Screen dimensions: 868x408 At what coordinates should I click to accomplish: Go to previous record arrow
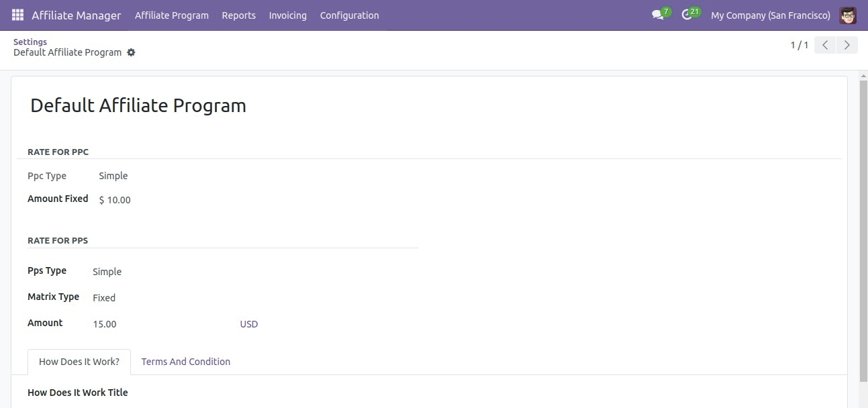pyautogui.click(x=825, y=45)
